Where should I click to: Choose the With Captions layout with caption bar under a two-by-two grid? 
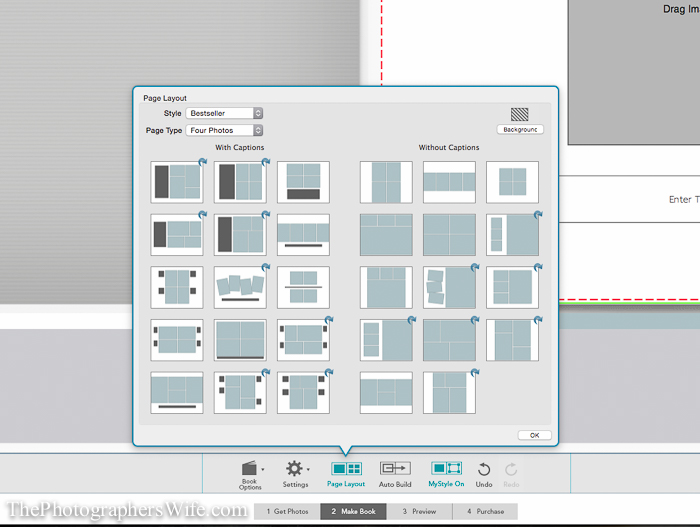coord(304,182)
